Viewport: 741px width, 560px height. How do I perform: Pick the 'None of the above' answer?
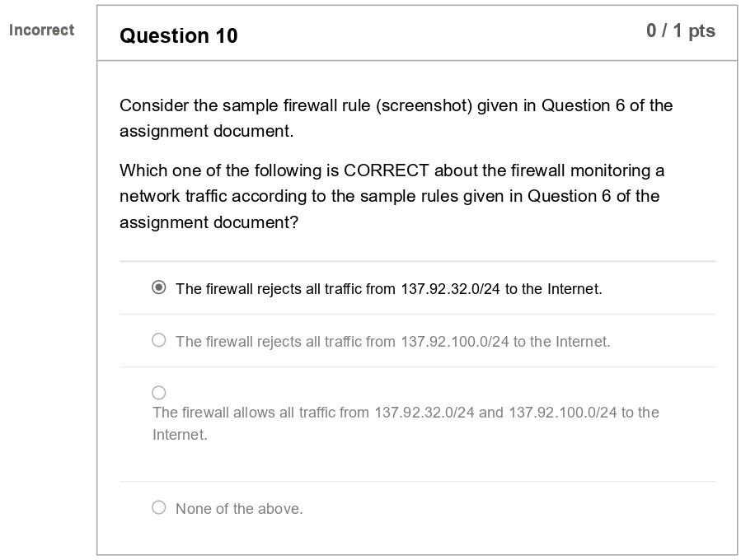[159, 507]
